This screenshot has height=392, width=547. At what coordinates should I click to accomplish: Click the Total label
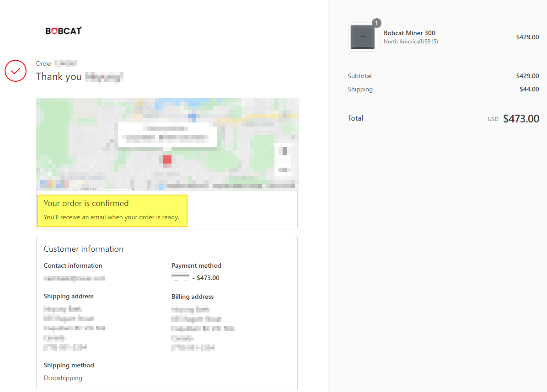coord(355,118)
